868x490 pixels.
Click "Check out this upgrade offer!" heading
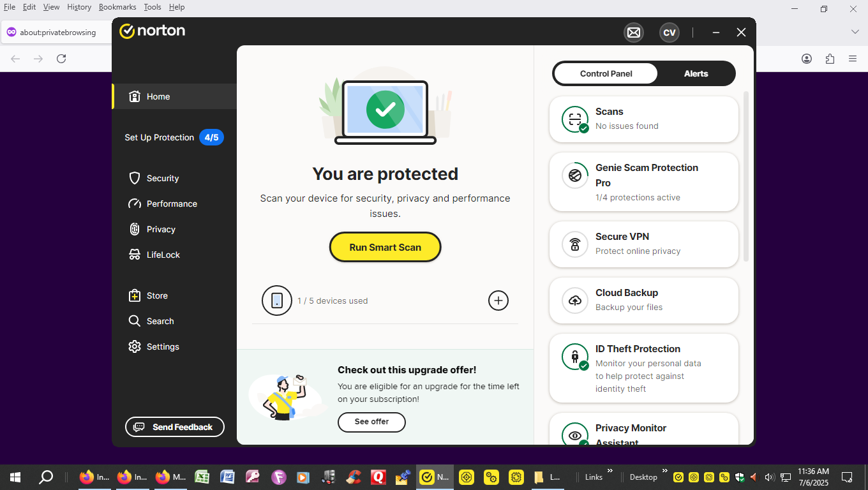pyautogui.click(x=407, y=370)
